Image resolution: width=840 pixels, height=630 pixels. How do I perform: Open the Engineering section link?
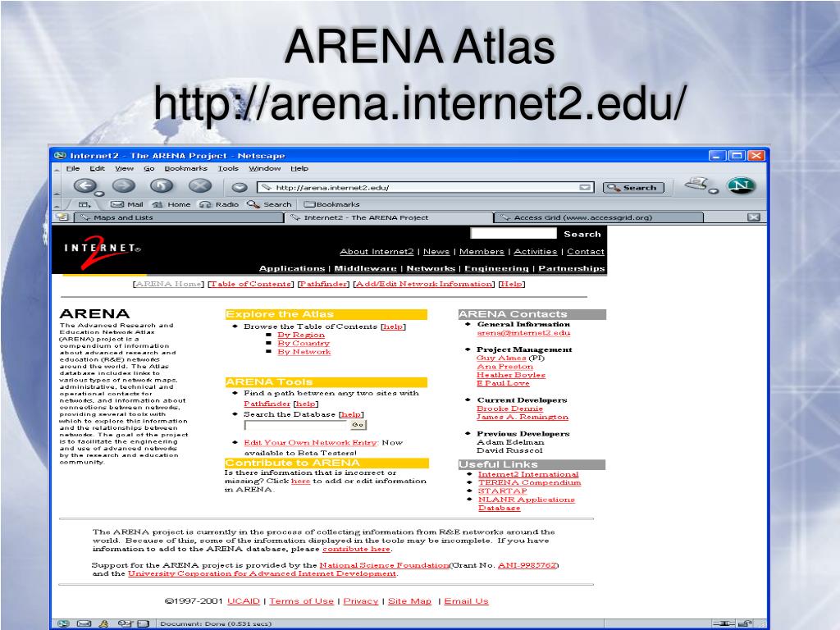point(496,268)
